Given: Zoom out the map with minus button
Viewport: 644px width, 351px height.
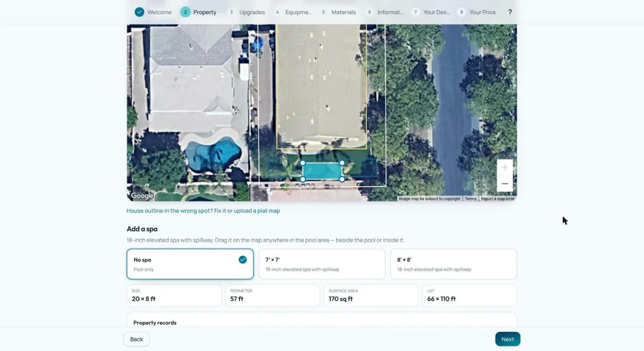Looking at the screenshot, I should point(505,184).
